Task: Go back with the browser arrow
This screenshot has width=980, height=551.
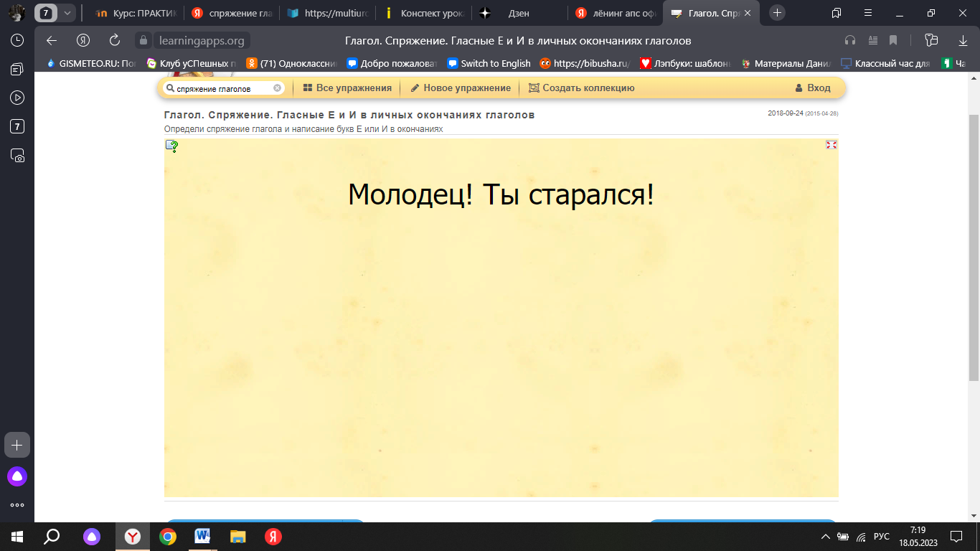Action: (x=51, y=40)
